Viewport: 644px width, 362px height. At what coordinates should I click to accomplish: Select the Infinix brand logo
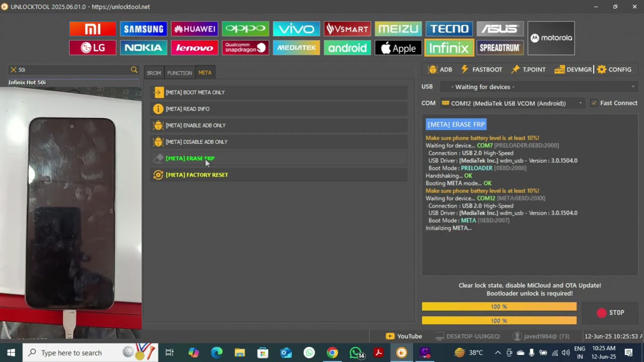click(449, 48)
